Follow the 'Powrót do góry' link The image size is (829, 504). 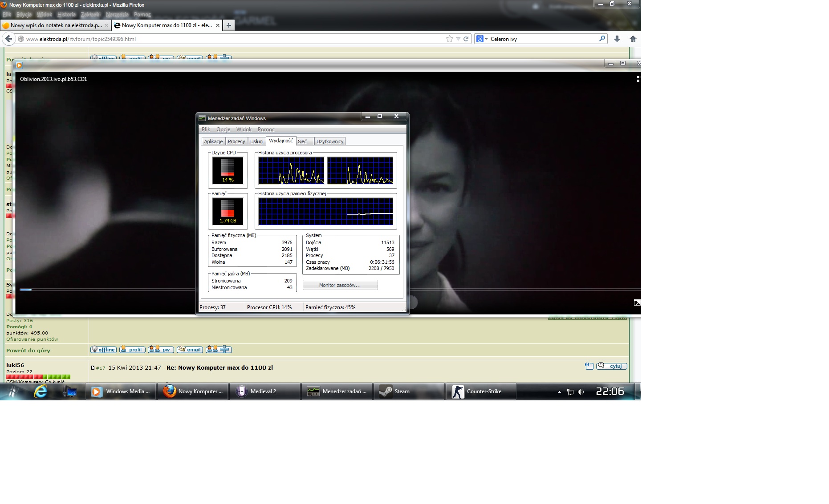click(28, 351)
